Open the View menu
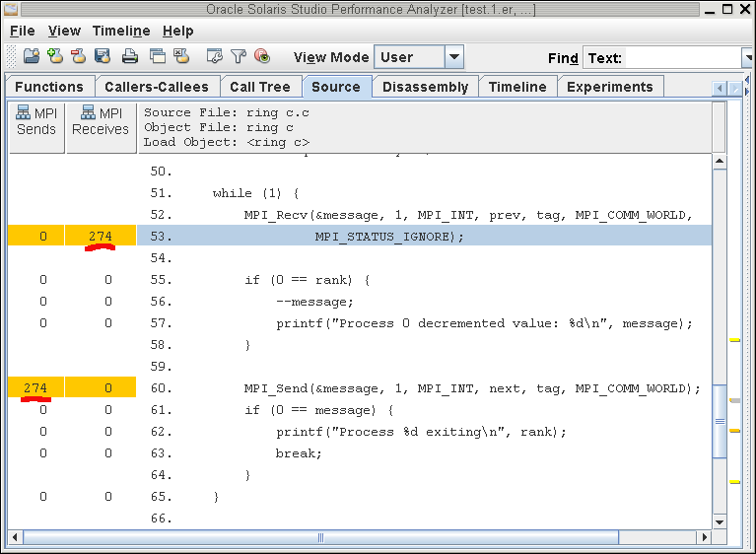 coord(64,31)
